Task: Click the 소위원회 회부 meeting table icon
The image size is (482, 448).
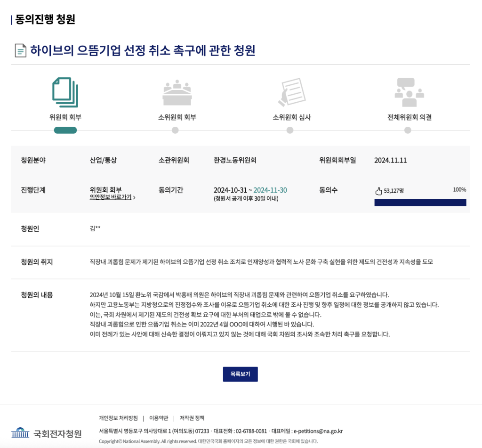Action: click(x=177, y=93)
